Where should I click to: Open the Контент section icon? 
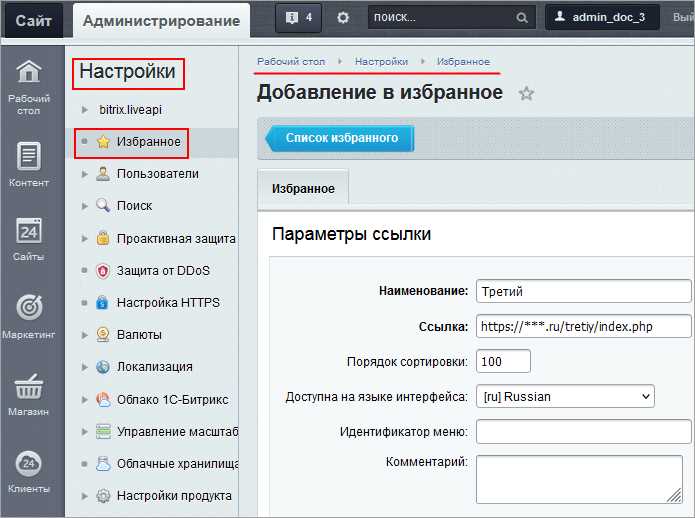pos(29,156)
